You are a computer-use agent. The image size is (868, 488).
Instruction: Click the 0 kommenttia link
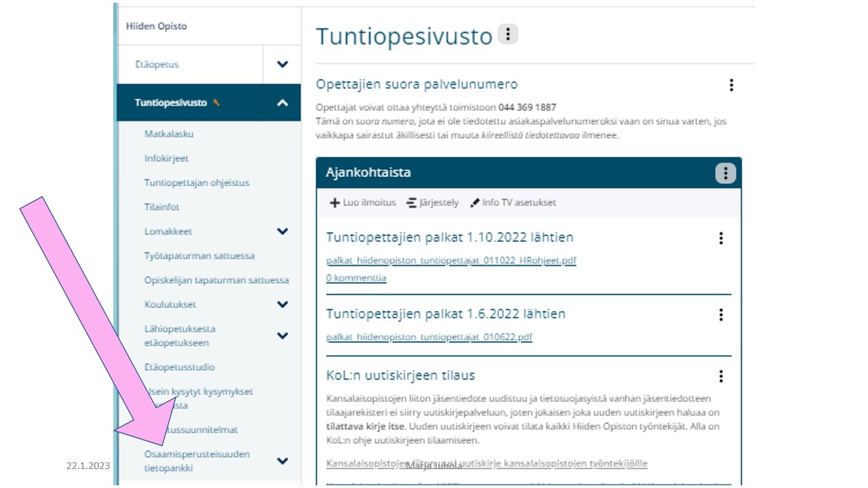click(x=356, y=278)
